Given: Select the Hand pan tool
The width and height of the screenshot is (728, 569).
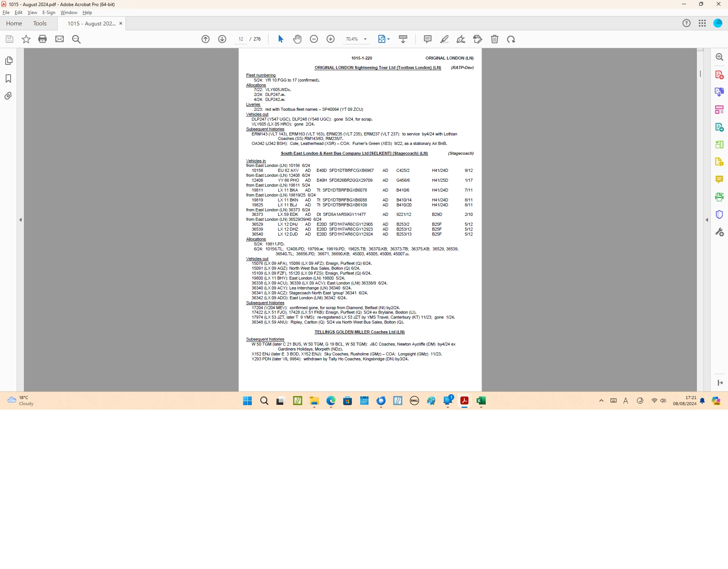Looking at the screenshot, I should coord(297,39).
